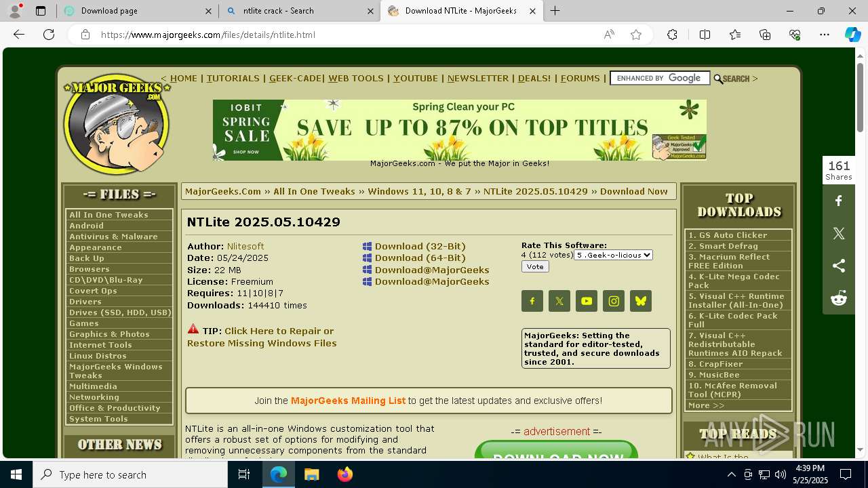Open MajorGeeks Mailing List link
The width and height of the screenshot is (868, 488).
tap(348, 401)
